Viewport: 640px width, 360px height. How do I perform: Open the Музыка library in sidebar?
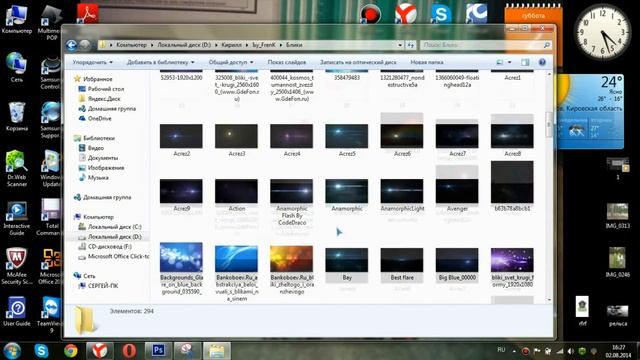pyautogui.click(x=98, y=178)
